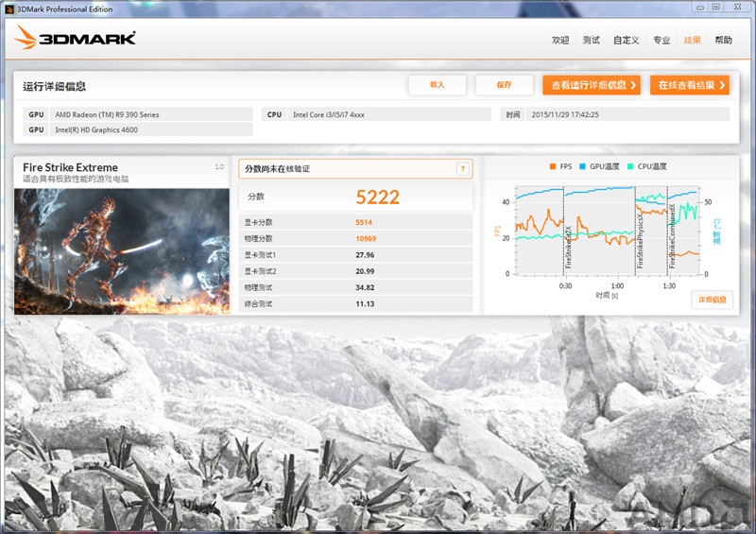Click Intel Core i3/i5/i7 4xxx field
The width and height of the screenshot is (756, 534).
coord(389,114)
